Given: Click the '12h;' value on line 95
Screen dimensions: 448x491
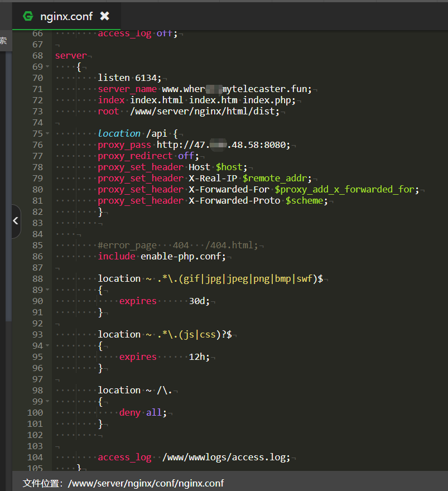Looking at the screenshot, I should (199, 357).
